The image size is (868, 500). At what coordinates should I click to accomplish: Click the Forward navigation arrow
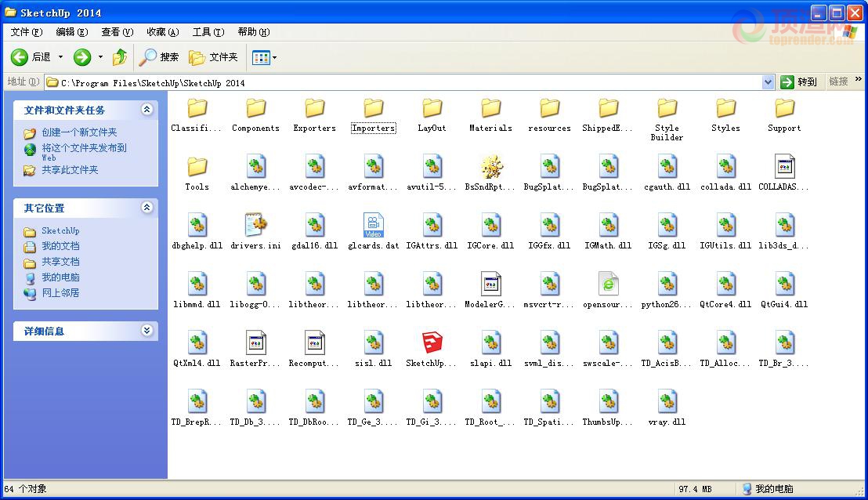[x=82, y=56]
